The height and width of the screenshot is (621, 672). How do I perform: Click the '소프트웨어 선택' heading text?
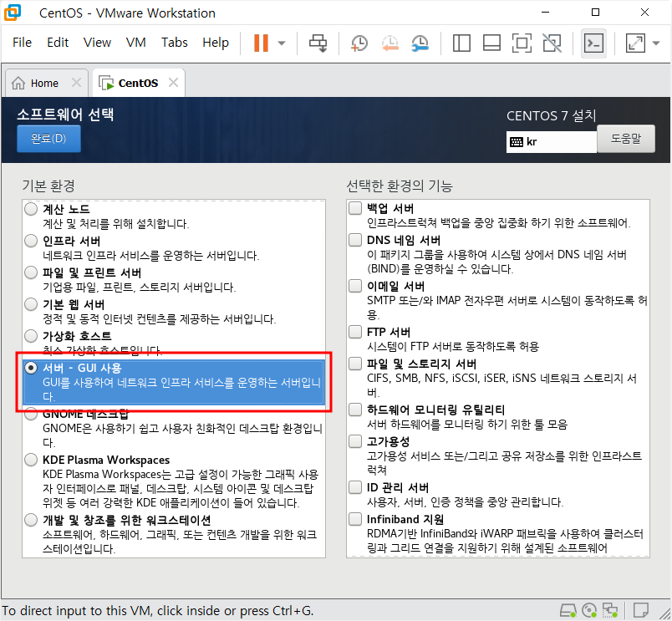click(x=65, y=115)
